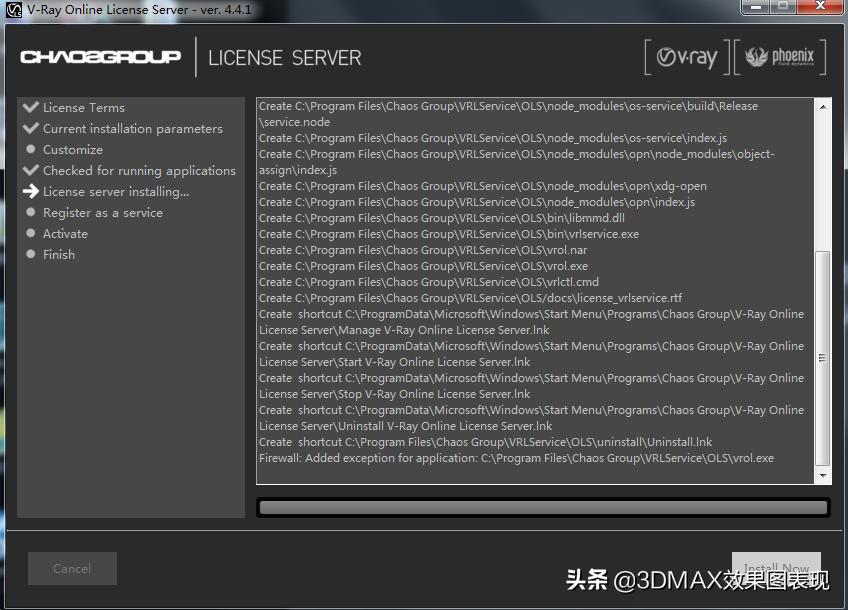848x610 pixels.
Task: Click the V-Ray application icon in titlebar
Action: coord(13,11)
